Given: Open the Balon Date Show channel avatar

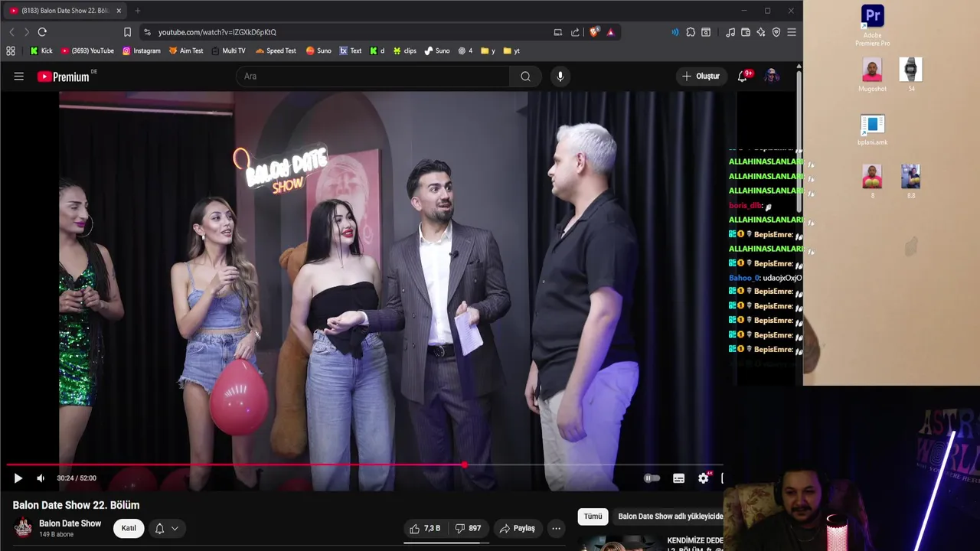Looking at the screenshot, I should (x=23, y=528).
